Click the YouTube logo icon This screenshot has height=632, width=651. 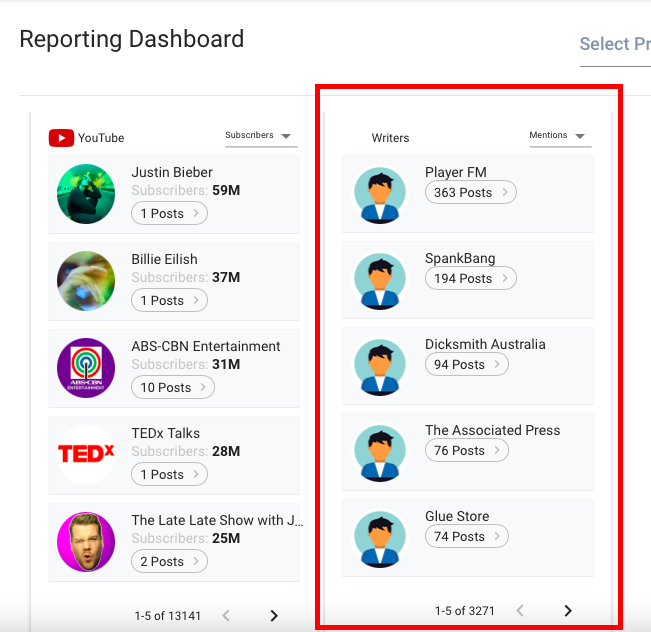coord(61,138)
